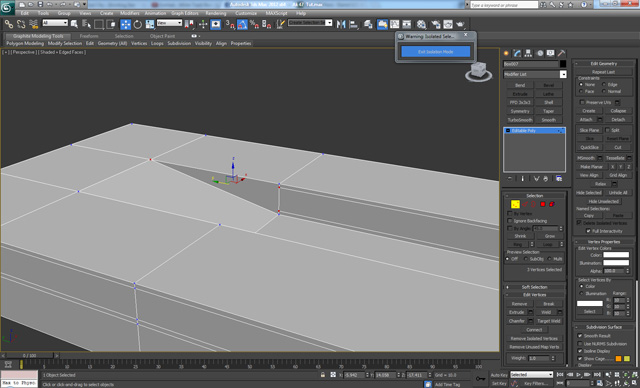640x388 pixels.
Task: Enable the By Angle checkbox
Action: (510, 228)
